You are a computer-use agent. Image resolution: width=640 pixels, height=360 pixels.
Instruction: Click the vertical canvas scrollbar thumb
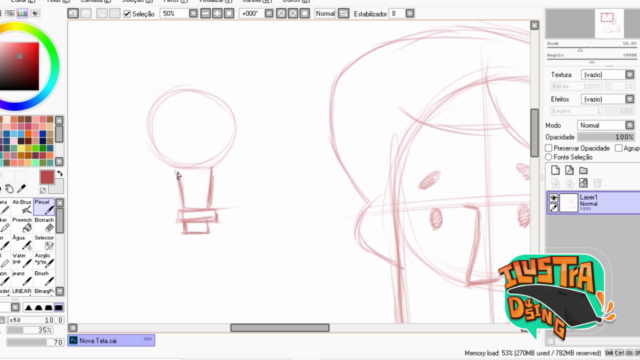(534, 133)
